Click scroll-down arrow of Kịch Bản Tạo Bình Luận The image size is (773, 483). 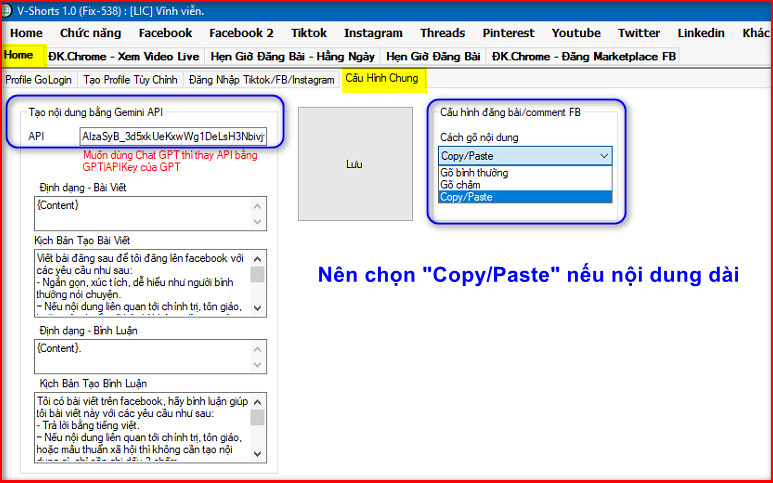[x=257, y=453]
